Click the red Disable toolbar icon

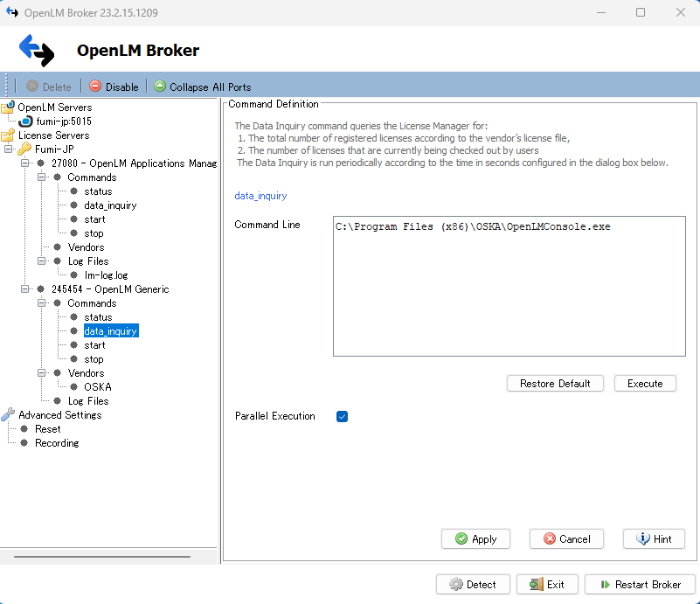point(95,87)
